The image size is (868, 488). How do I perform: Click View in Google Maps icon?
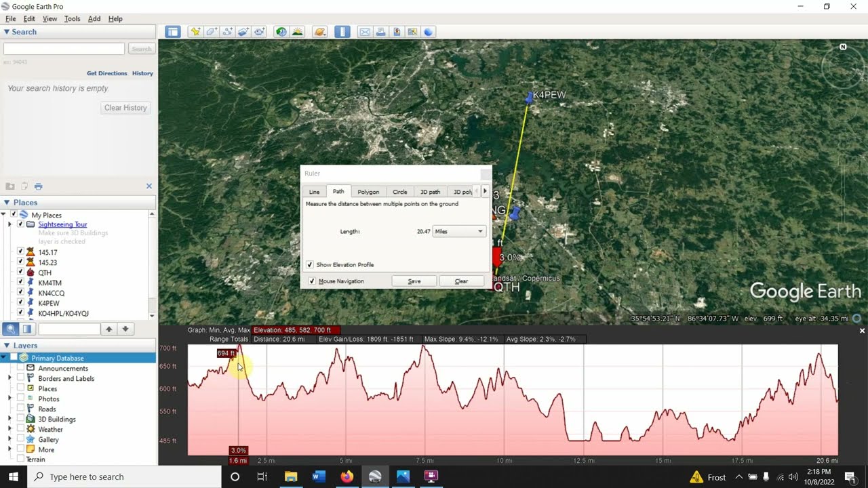[412, 32]
